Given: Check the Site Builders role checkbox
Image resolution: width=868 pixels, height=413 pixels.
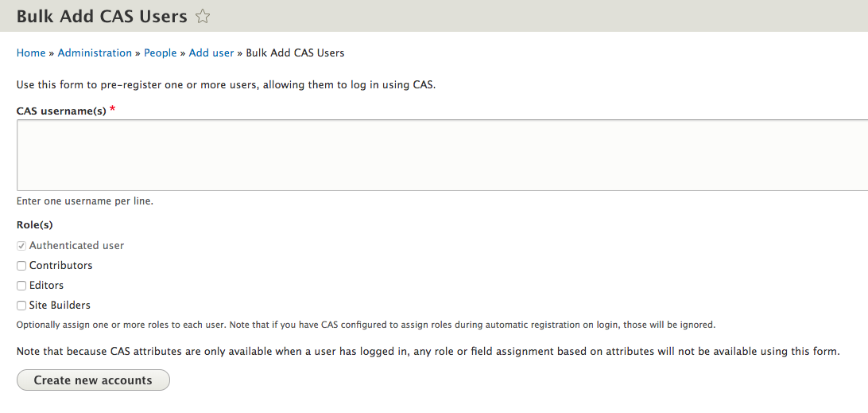Looking at the screenshot, I should (x=21, y=306).
